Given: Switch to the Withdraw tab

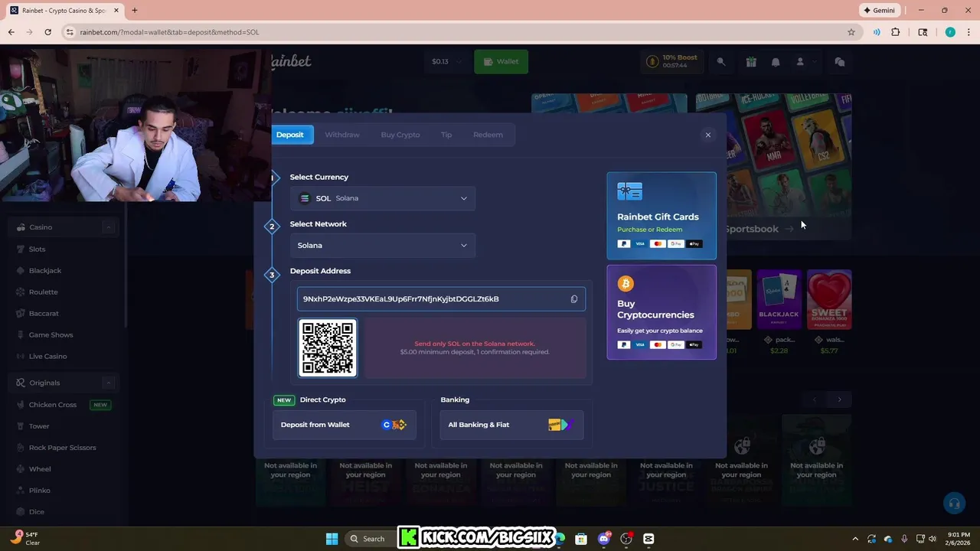Looking at the screenshot, I should tap(341, 135).
